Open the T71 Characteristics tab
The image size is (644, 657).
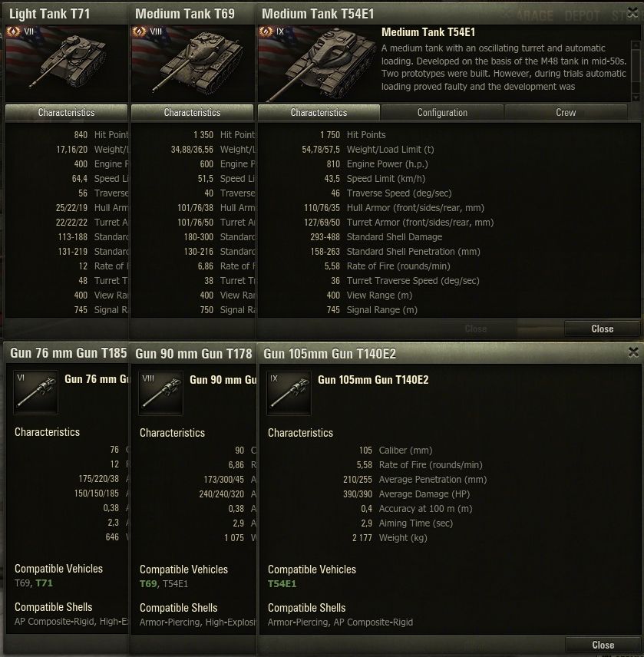[66, 112]
